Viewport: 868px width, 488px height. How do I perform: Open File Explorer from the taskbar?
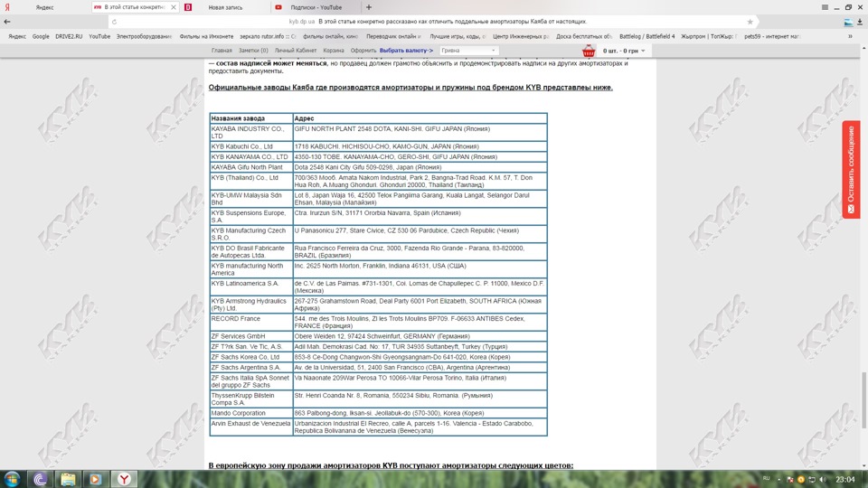point(68,479)
